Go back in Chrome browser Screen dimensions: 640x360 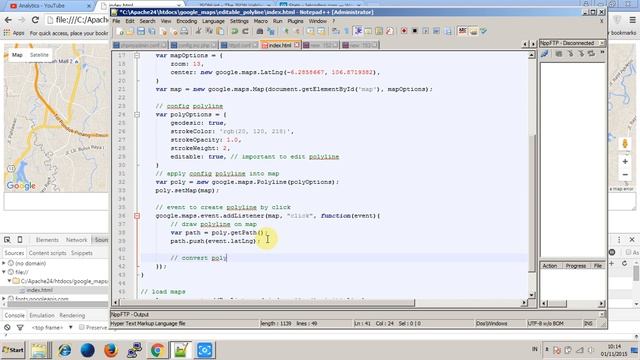(8, 20)
